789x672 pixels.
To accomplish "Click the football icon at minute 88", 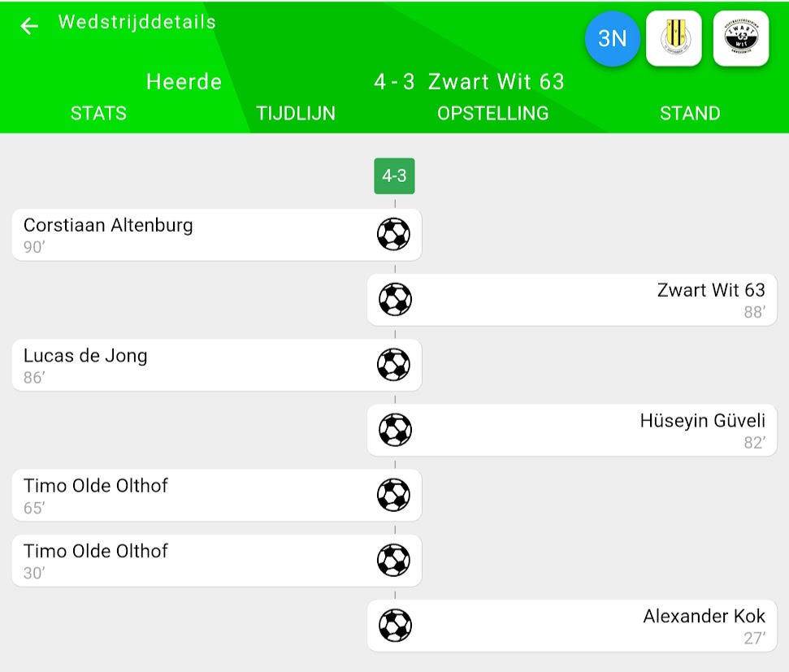I will tap(395, 300).
